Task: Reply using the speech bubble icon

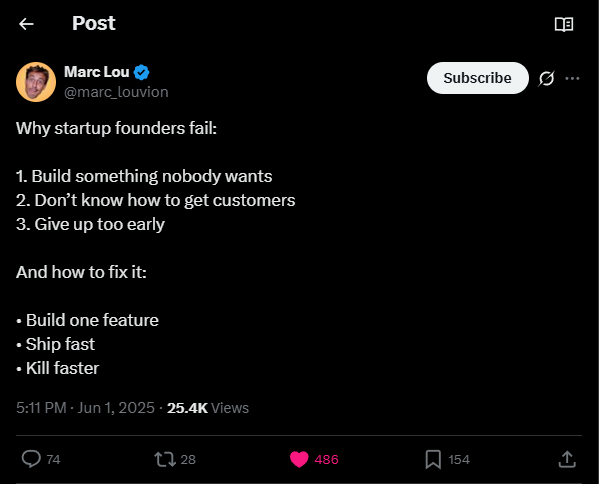Action: click(x=31, y=459)
